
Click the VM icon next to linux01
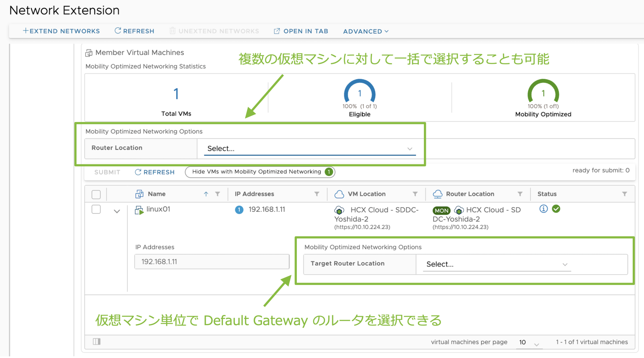[x=139, y=210]
